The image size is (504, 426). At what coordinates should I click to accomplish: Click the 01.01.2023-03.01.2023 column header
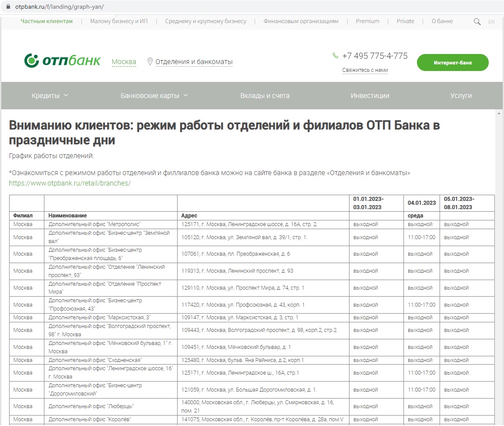point(368,203)
